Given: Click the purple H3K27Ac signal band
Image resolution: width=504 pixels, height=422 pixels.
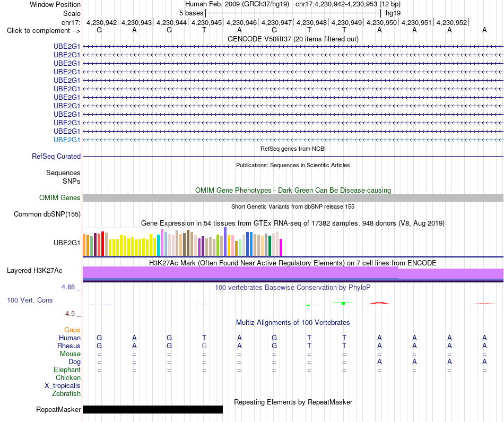Looking at the screenshot, I should [x=293, y=273].
